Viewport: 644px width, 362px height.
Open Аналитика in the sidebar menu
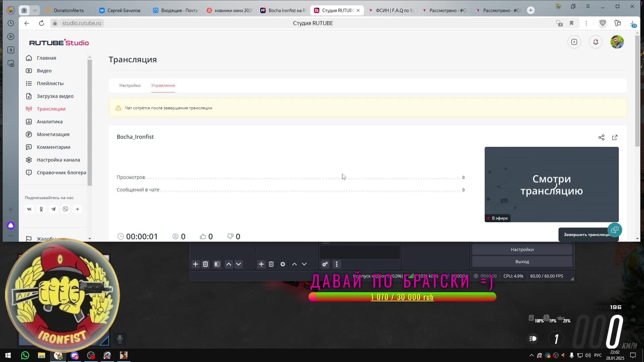50,122
